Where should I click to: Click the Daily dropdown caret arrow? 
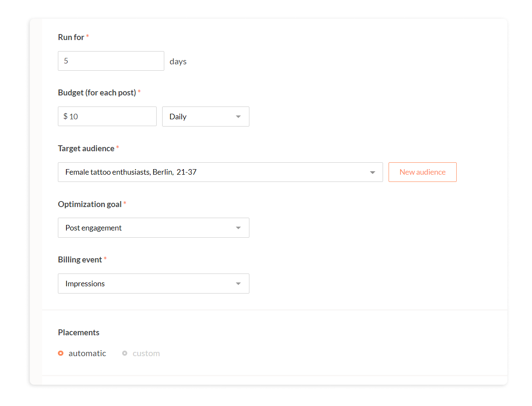pyautogui.click(x=238, y=117)
